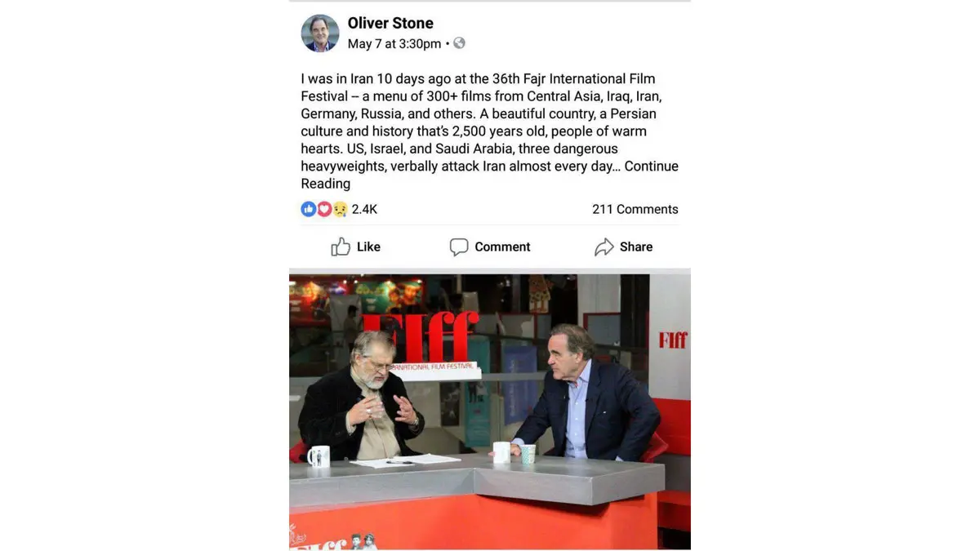Click the globe public privacy icon
The height and width of the screenshot is (551, 980).
pos(459,43)
